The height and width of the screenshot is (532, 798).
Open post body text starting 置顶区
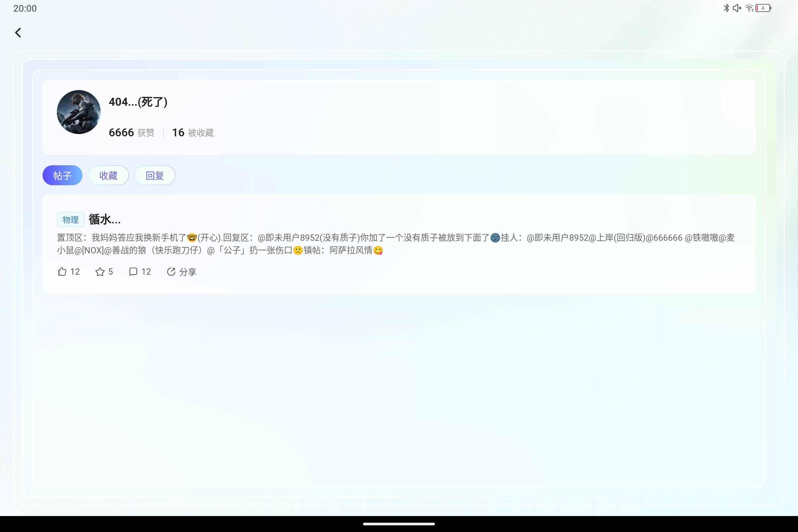tap(396, 244)
